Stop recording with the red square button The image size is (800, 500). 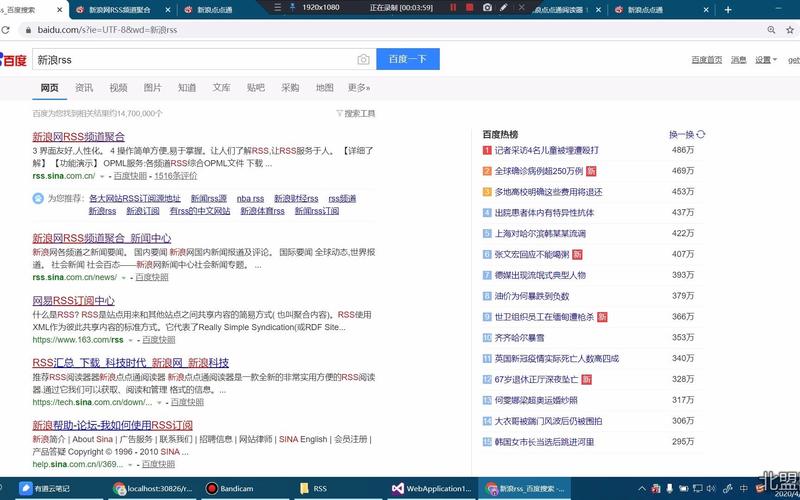[x=470, y=8]
